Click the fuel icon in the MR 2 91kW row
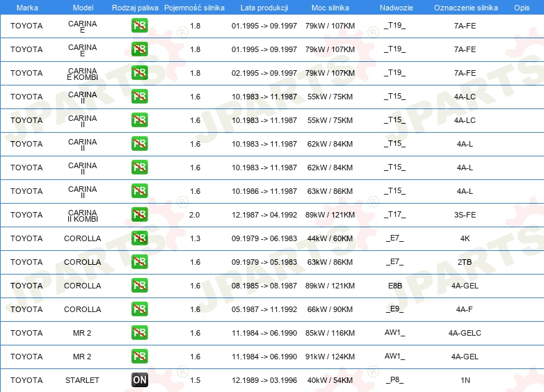Screen dimensions: 544x392 click(x=139, y=357)
